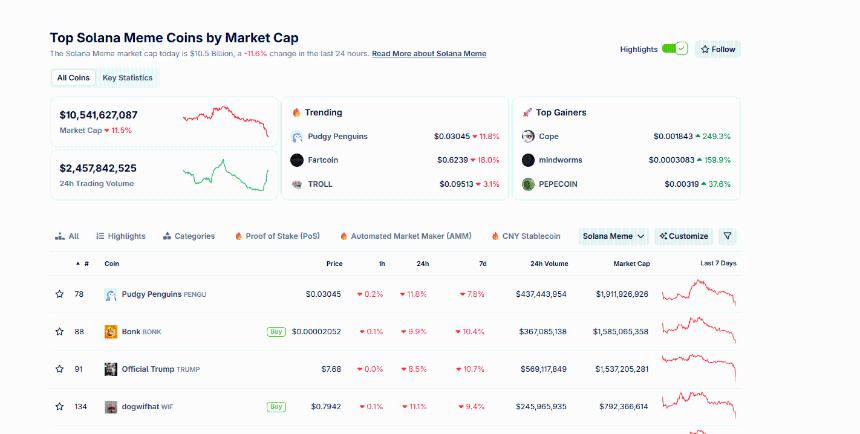Click the dogwifhat coin icon

[111, 407]
